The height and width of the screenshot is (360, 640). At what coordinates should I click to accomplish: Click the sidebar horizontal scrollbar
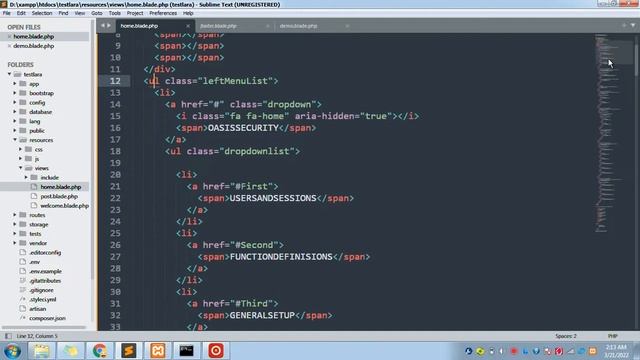coord(44,327)
